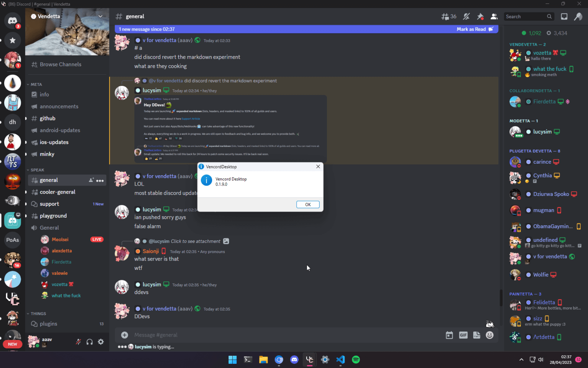Select Browse Channels
The height and width of the screenshot is (368, 588).
pyautogui.click(x=60, y=64)
